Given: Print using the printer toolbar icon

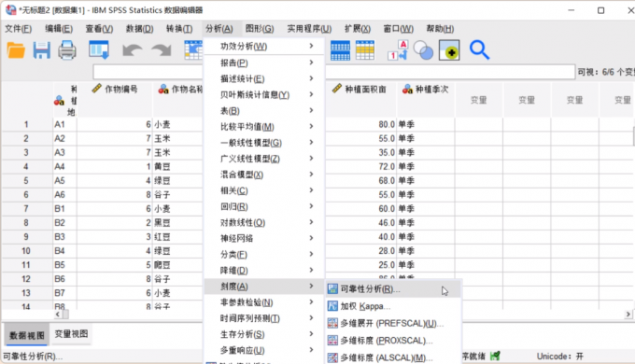Looking at the screenshot, I should (67, 50).
